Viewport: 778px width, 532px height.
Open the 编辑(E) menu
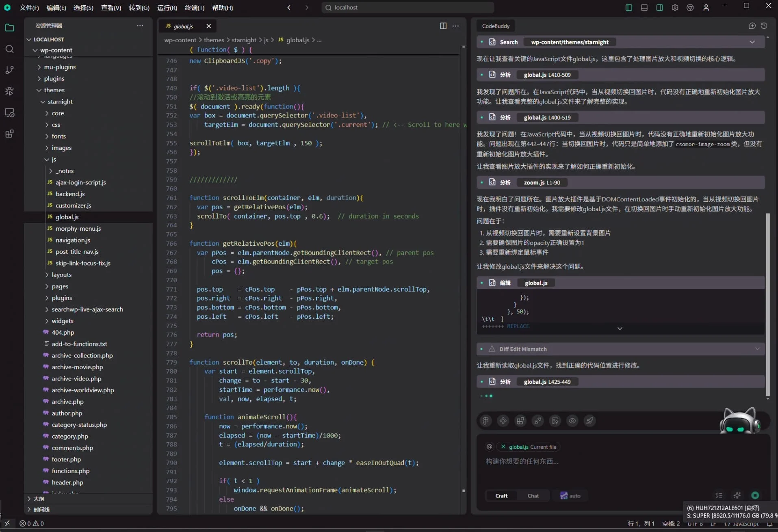56,7
